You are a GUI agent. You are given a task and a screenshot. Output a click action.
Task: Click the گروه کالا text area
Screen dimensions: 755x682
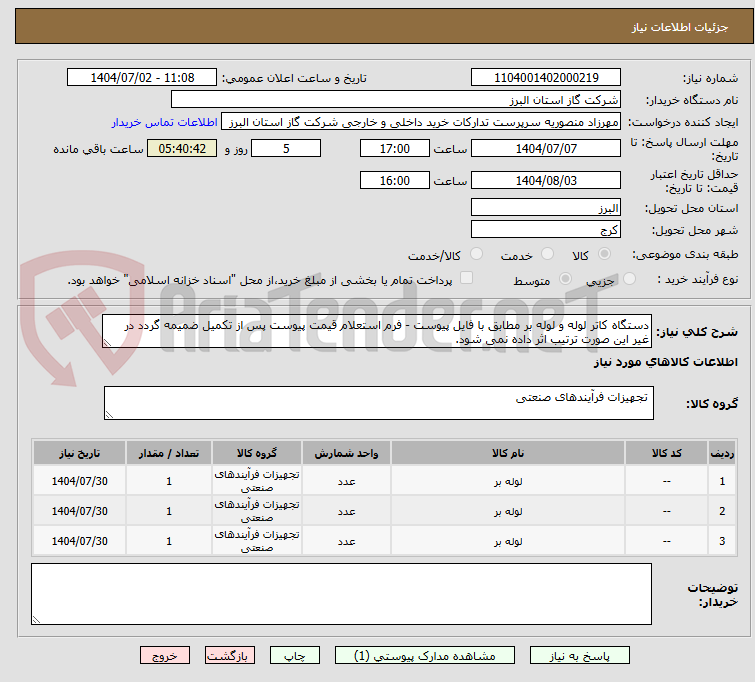(x=379, y=403)
